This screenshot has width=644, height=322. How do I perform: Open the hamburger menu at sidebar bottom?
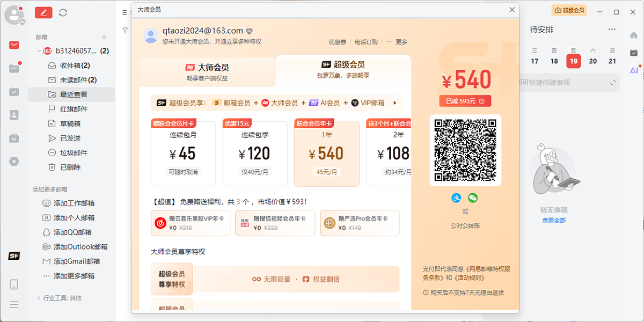pyautogui.click(x=14, y=304)
